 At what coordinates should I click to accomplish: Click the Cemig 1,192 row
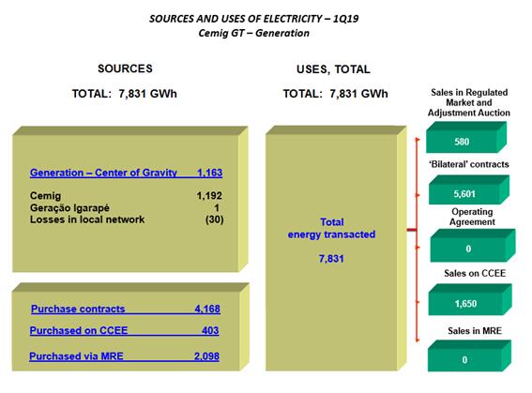pyautogui.click(x=127, y=196)
